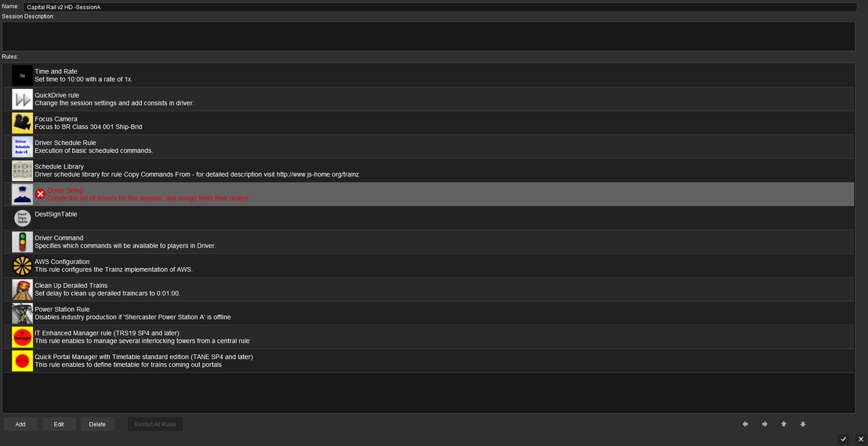Select the 'DestSignTable' rule title
Viewport: 868px width, 446px height.
tap(56, 214)
